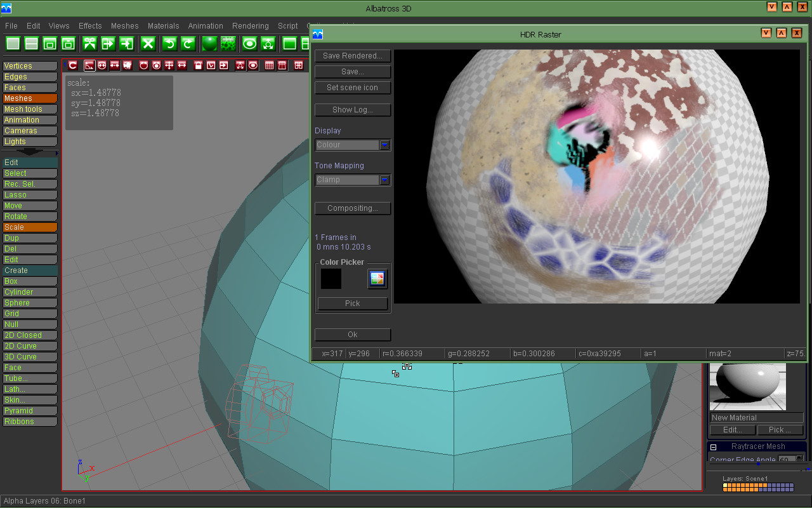Click the red four-way move arrows icon
Viewport: 812px width, 508px height.
(x=169, y=65)
